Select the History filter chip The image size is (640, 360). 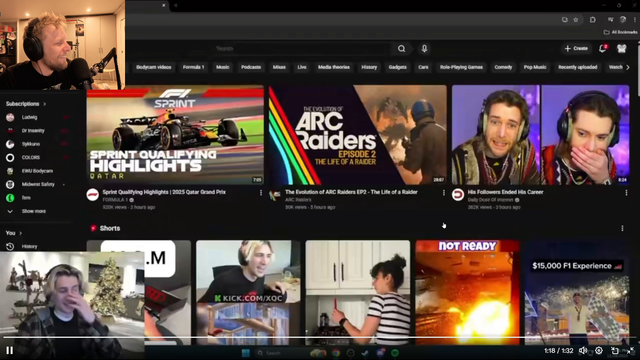pyautogui.click(x=369, y=67)
